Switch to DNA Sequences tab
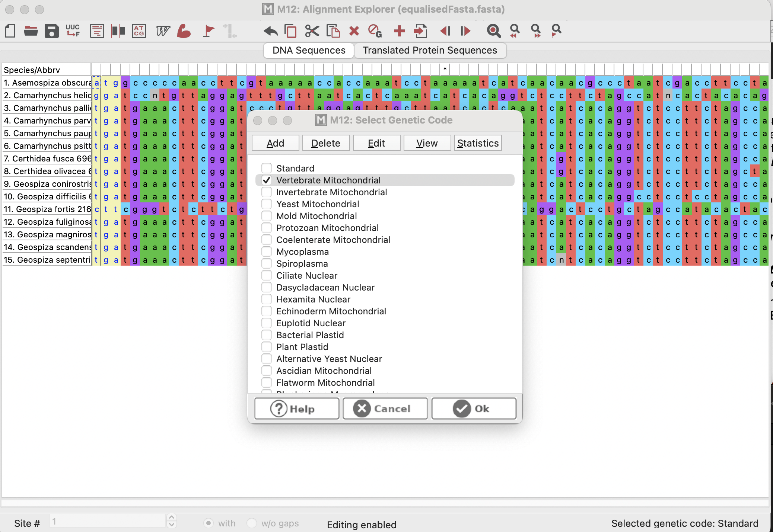The height and width of the screenshot is (532, 773). point(309,50)
